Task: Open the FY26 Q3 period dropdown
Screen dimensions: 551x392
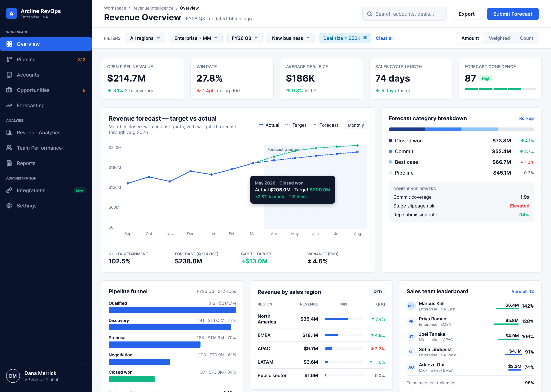Action: click(245, 38)
